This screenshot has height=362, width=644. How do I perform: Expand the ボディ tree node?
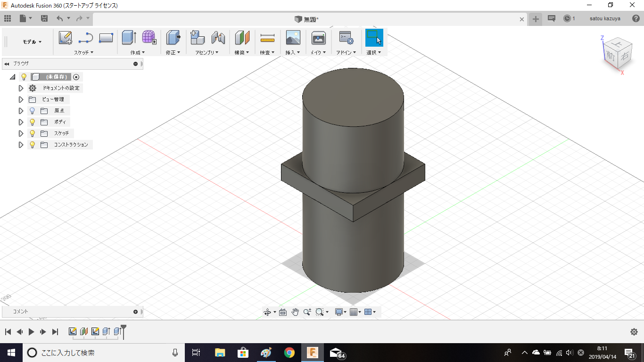(x=21, y=122)
